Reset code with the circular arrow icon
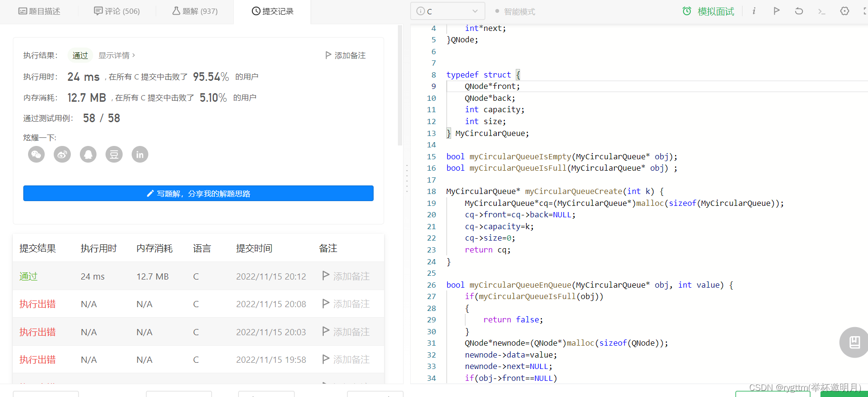The image size is (868, 397). (x=799, y=11)
